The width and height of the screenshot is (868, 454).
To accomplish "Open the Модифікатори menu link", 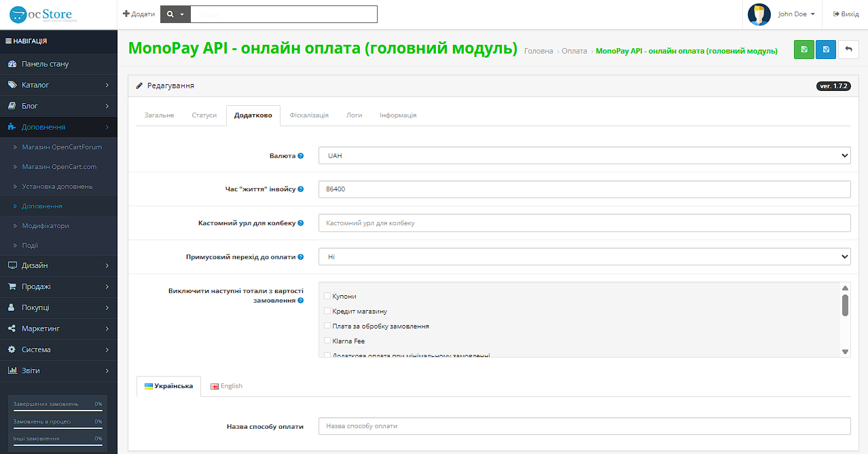I will 46,225.
